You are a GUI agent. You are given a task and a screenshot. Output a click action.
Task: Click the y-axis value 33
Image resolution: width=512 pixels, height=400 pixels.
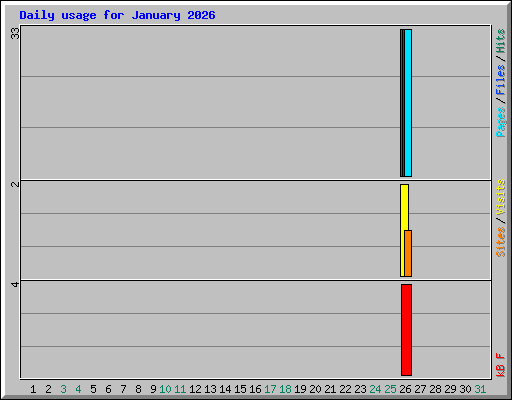[x=15, y=33]
